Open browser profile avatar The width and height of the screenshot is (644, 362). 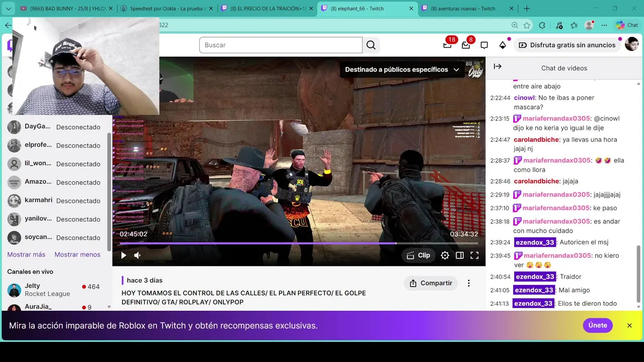(x=589, y=25)
